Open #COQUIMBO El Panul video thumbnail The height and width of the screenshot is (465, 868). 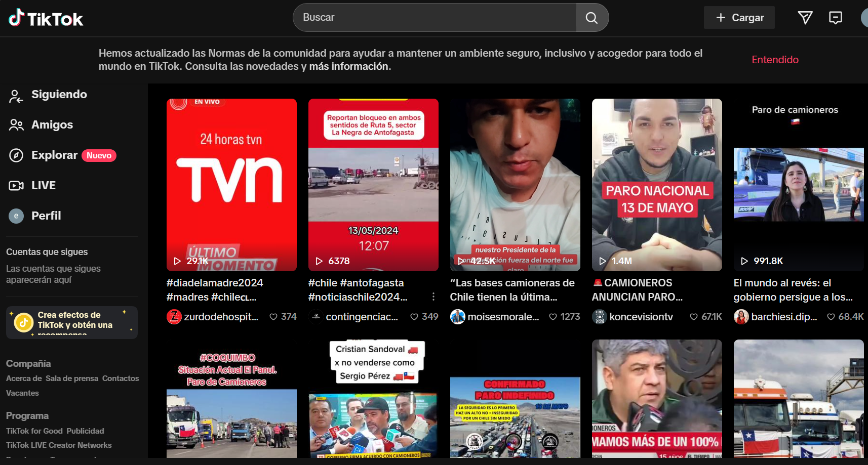[231, 399]
